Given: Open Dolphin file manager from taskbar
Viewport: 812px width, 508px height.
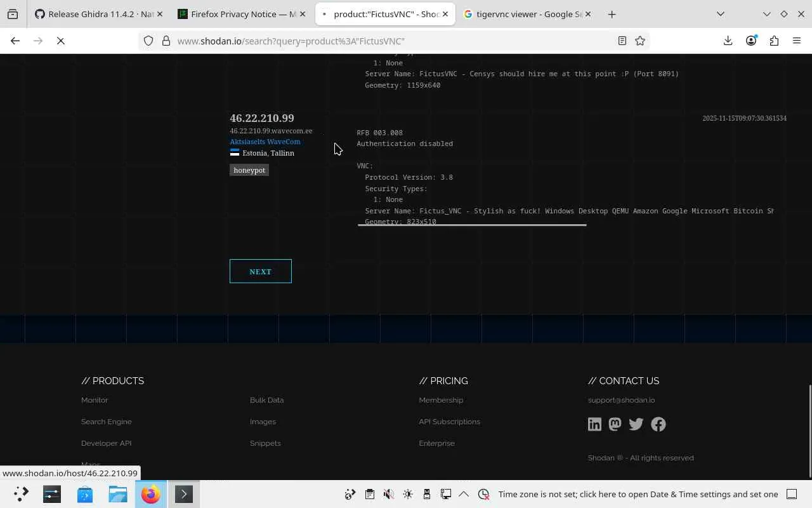Looking at the screenshot, I should click(118, 494).
